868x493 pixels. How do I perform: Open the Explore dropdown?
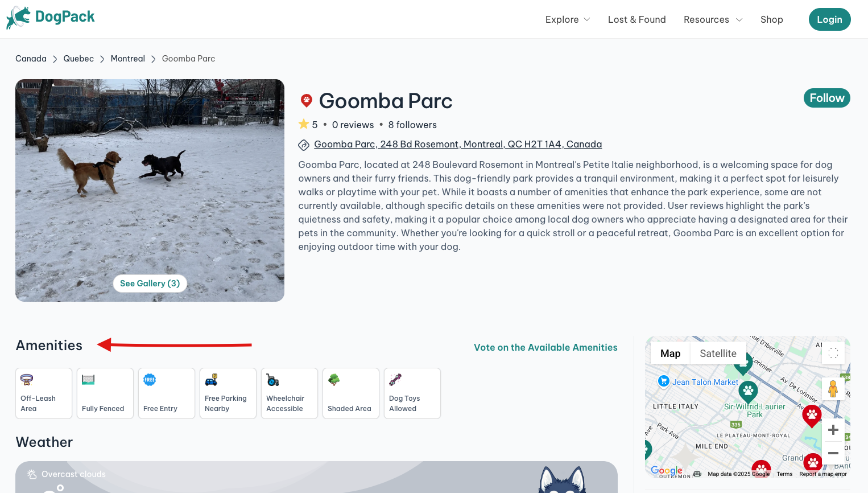(567, 19)
